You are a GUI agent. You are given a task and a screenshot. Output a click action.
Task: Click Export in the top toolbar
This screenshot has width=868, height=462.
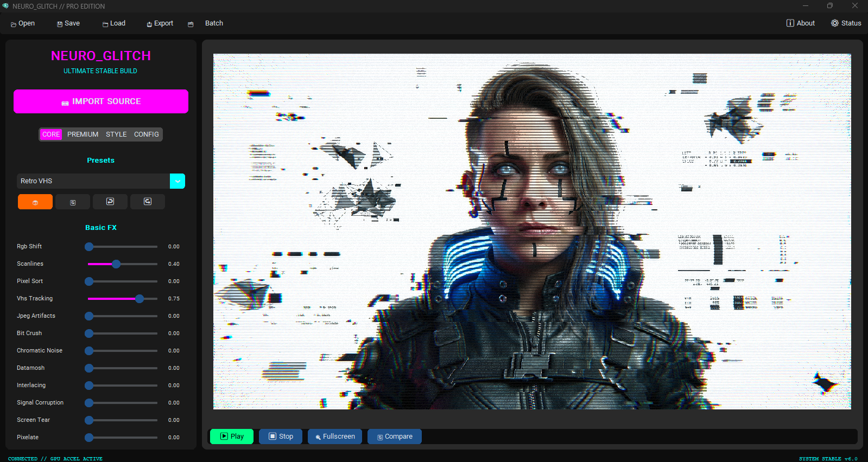(160, 23)
